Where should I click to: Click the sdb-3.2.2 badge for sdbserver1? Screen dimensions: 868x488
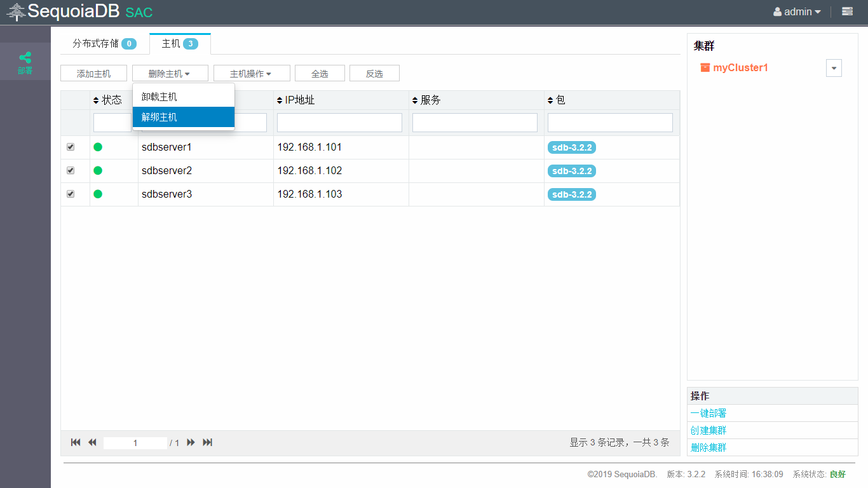572,147
